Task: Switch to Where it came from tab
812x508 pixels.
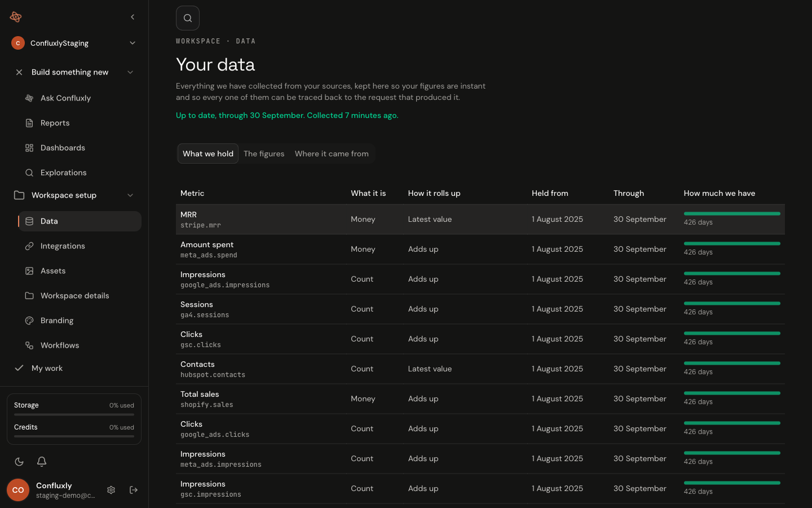Action: pos(332,154)
